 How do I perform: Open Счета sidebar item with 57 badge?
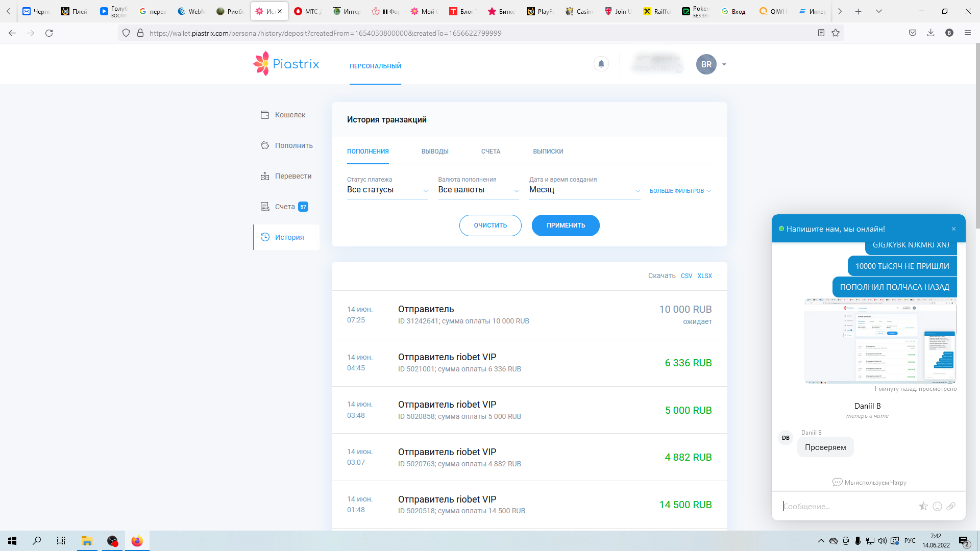coord(284,207)
